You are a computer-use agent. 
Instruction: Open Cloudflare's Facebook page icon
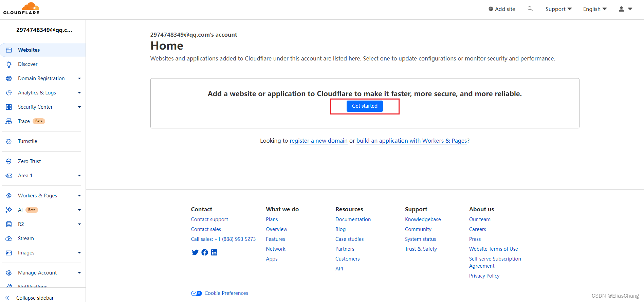(x=205, y=252)
